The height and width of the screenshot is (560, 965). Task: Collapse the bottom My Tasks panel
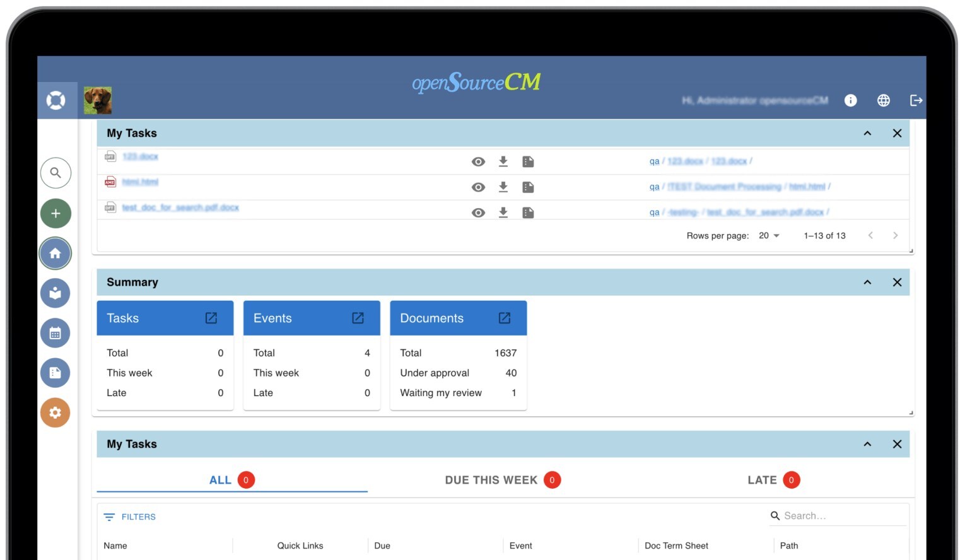[867, 444]
